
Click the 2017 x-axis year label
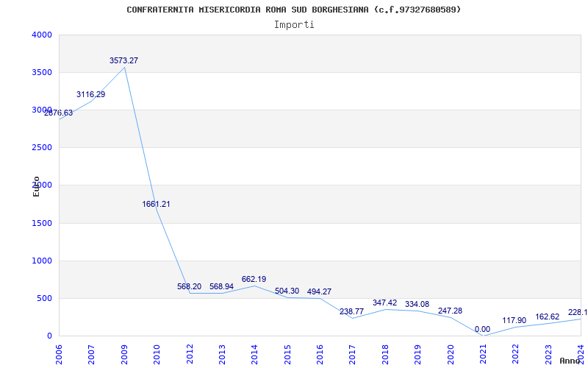(x=353, y=355)
